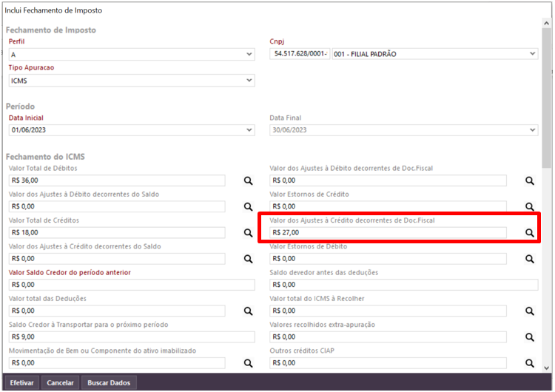Click the Valor total do ICMS à Recolher field
555x392 pixels.
[388, 311]
